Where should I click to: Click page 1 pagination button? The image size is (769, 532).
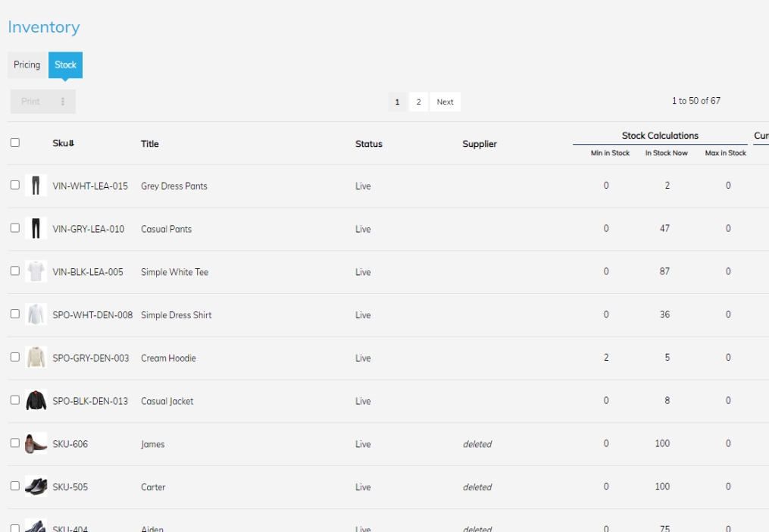coord(397,102)
